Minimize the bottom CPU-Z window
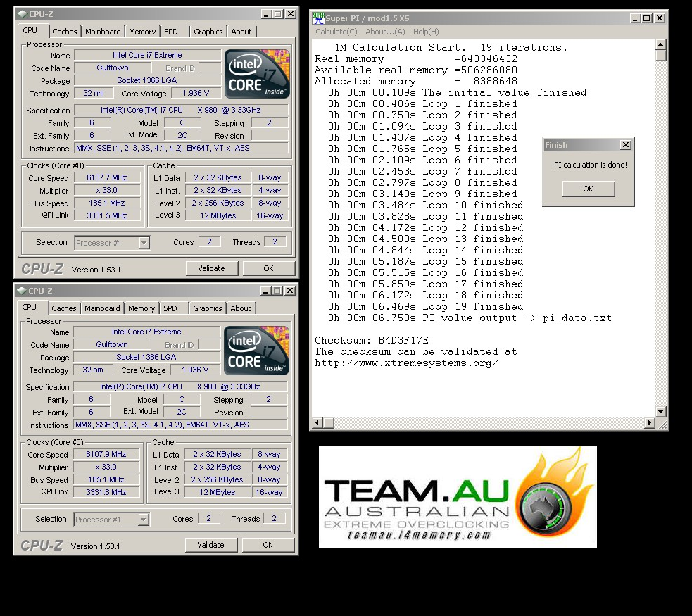The image size is (692, 616). 265,291
